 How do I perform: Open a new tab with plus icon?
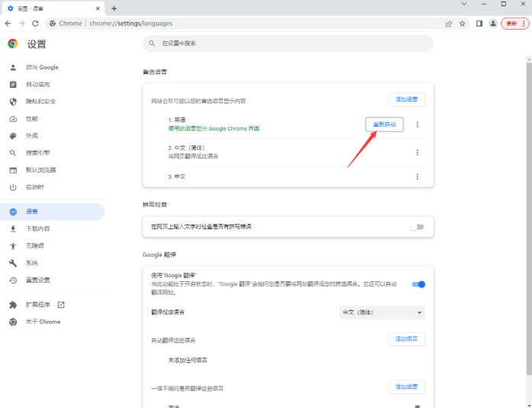point(114,8)
